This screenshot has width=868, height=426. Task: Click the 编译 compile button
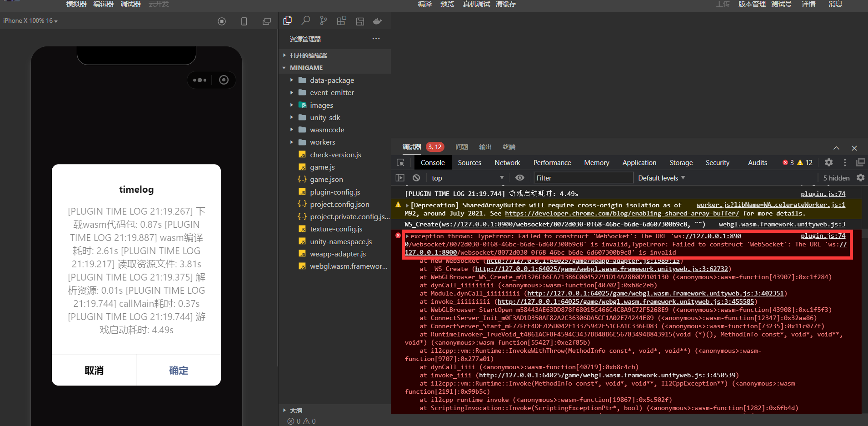tap(425, 4)
